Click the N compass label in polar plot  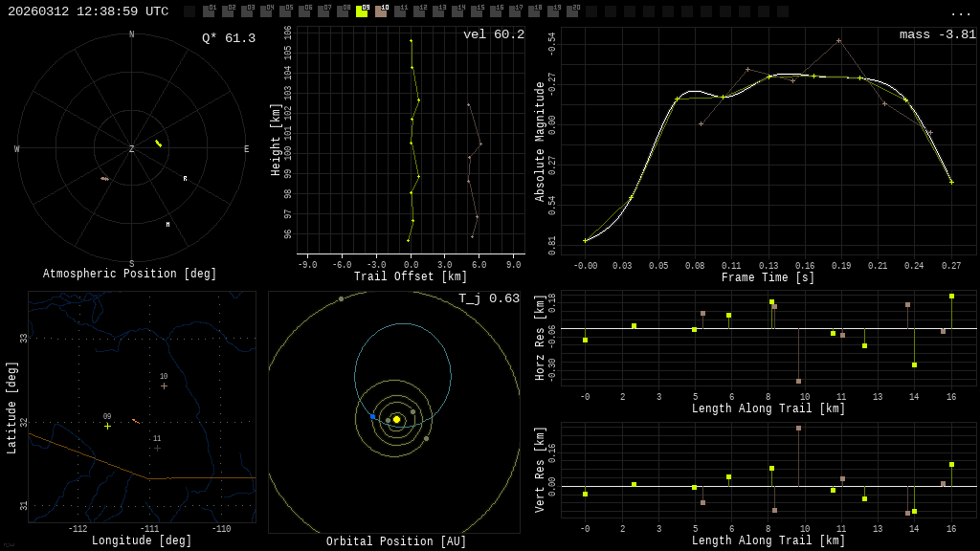pyautogui.click(x=131, y=34)
